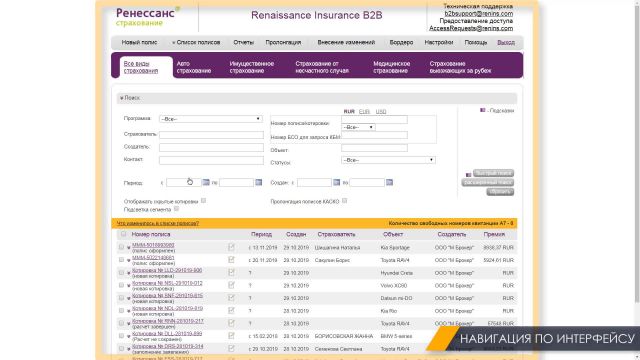The image size is (640, 360).
Task: Open dropdown under Номер полиса/котировки field
Action: coord(358,127)
